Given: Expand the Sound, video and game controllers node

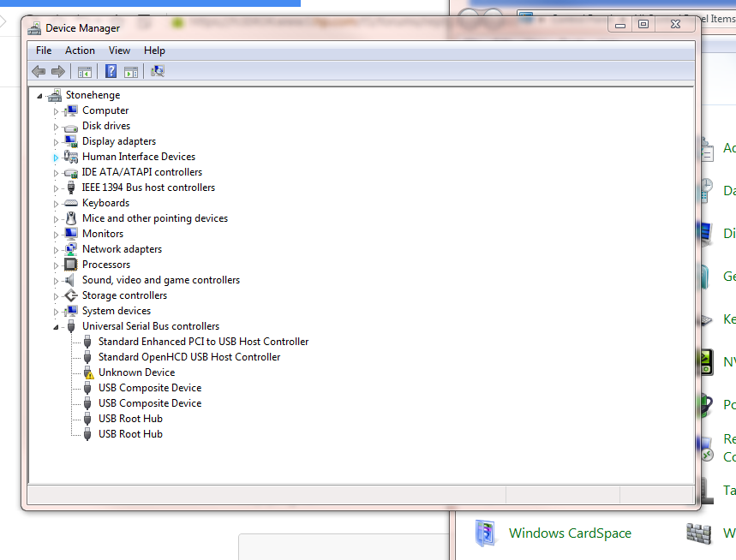Looking at the screenshot, I should point(56,279).
